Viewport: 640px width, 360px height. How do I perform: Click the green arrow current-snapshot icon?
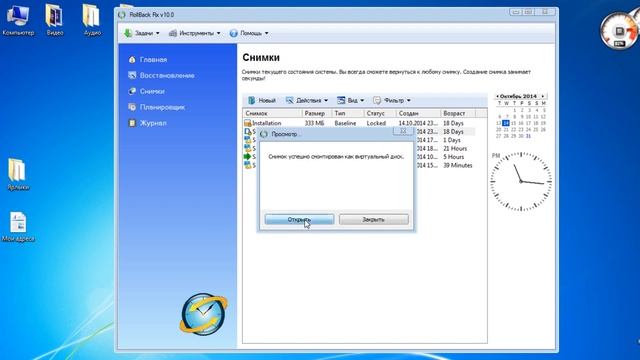pos(247,157)
